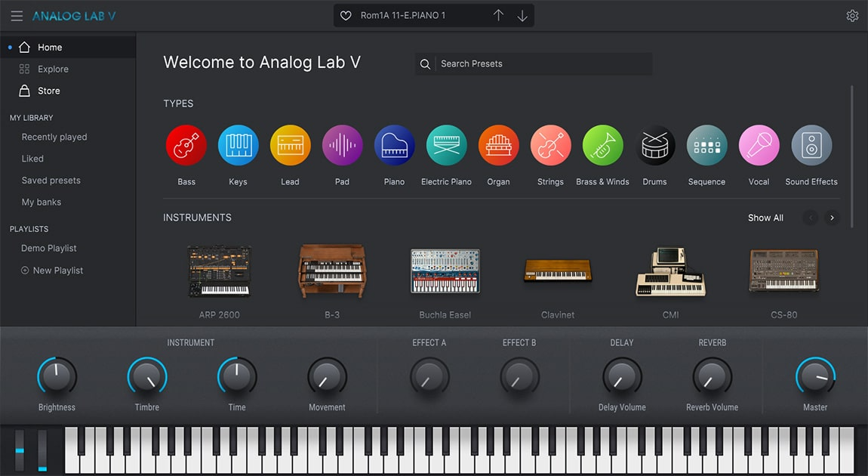Open the hamburger main menu
Viewport: 868px width, 476px height.
pyautogui.click(x=17, y=16)
